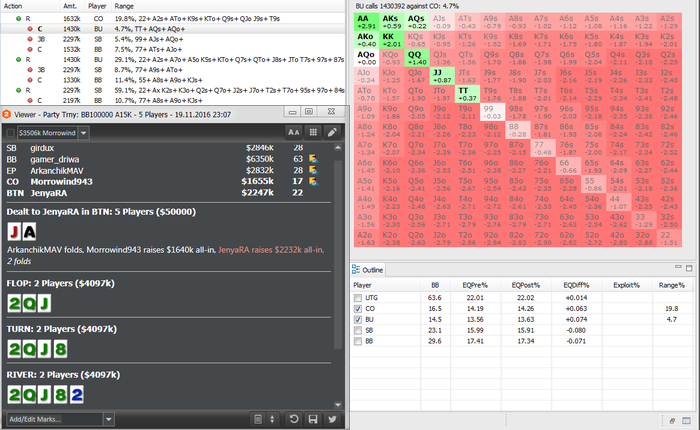Select the SB 3B row with 8.7% range
Image resolution: width=700 pixels, height=430 pixels.
coord(173,70)
